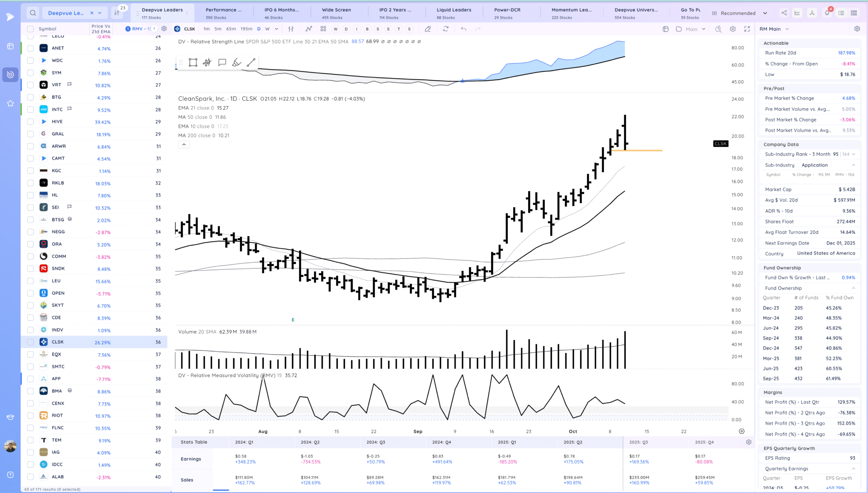Open the chart indicators icon

click(x=309, y=29)
